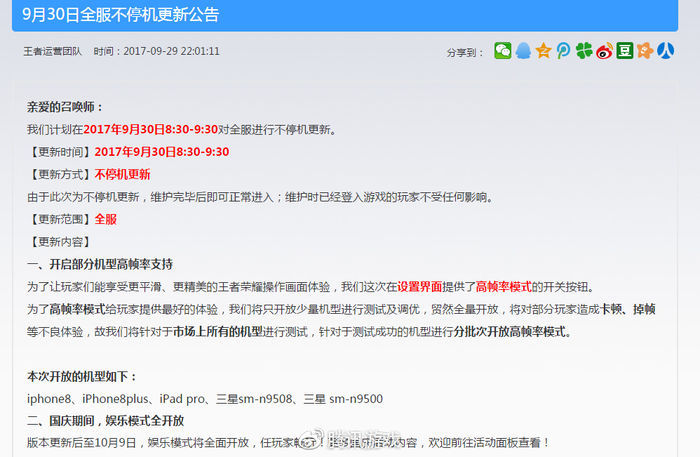Share to Renren blue 人 icon

pos(665,51)
